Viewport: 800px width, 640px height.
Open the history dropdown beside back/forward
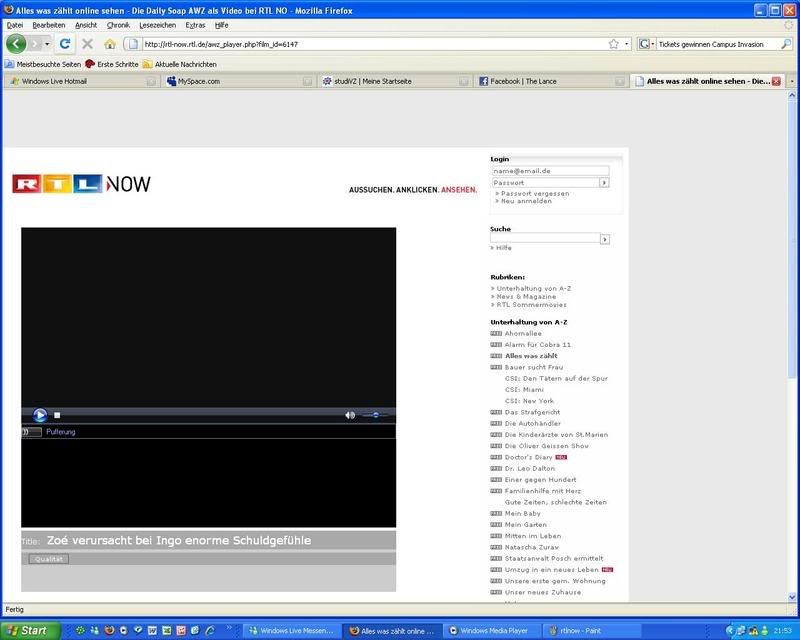click(47, 44)
